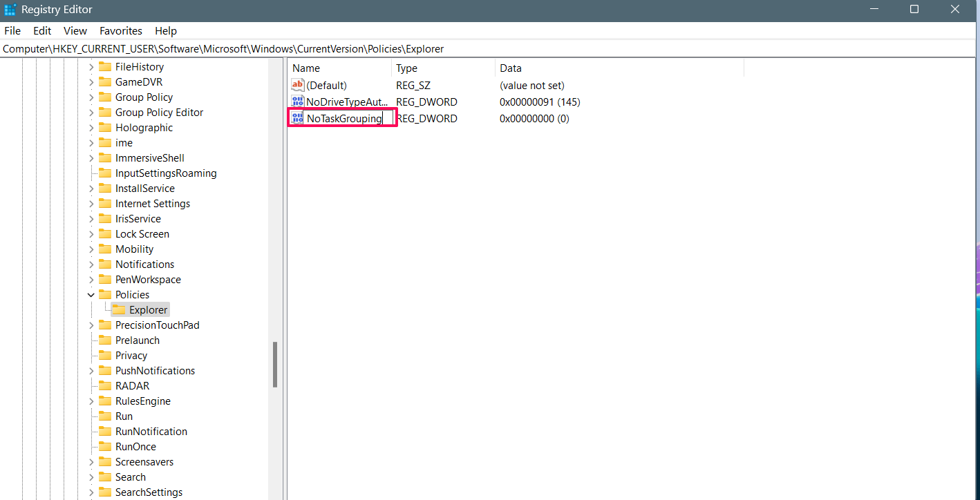980x500 pixels.
Task: Select the Lock Screen key
Action: [x=142, y=234]
